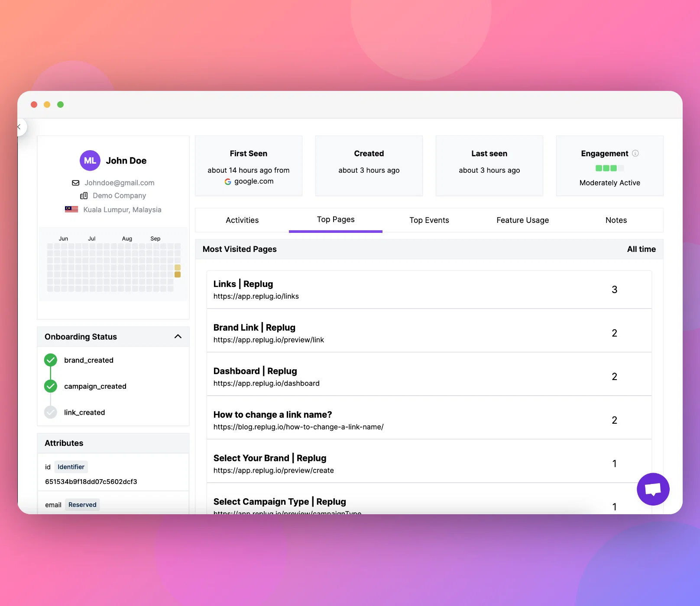Select the Links | Replug page row
Screen dimensions: 700x606
(429, 290)
